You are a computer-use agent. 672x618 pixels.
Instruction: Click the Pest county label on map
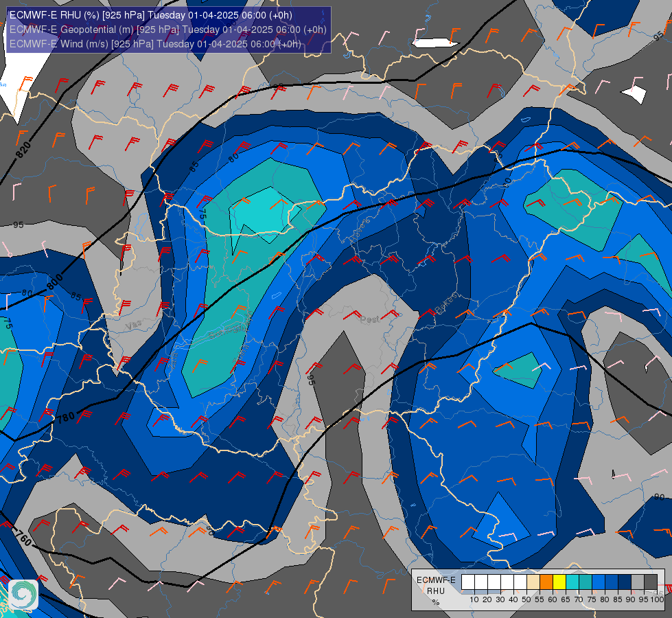[370, 319]
